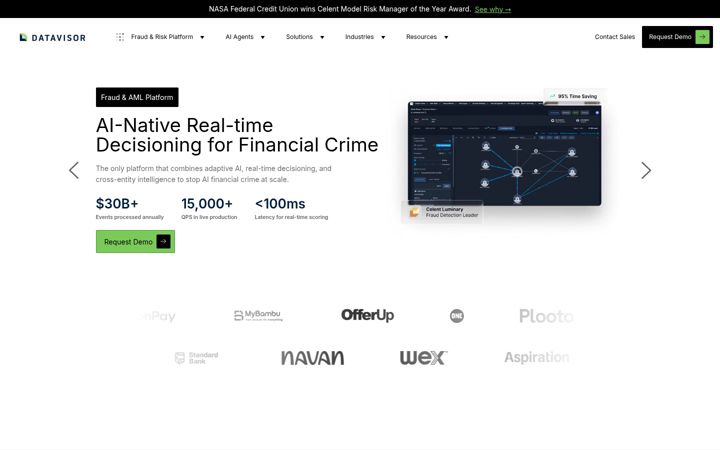720x450 pixels.
Task: Expand the Industries dropdown arrow
Action: [383, 37]
